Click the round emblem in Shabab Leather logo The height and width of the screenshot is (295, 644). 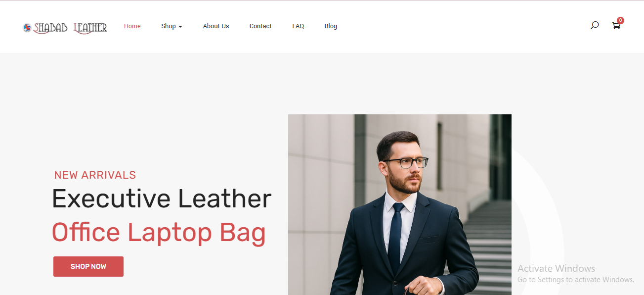click(x=27, y=28)
